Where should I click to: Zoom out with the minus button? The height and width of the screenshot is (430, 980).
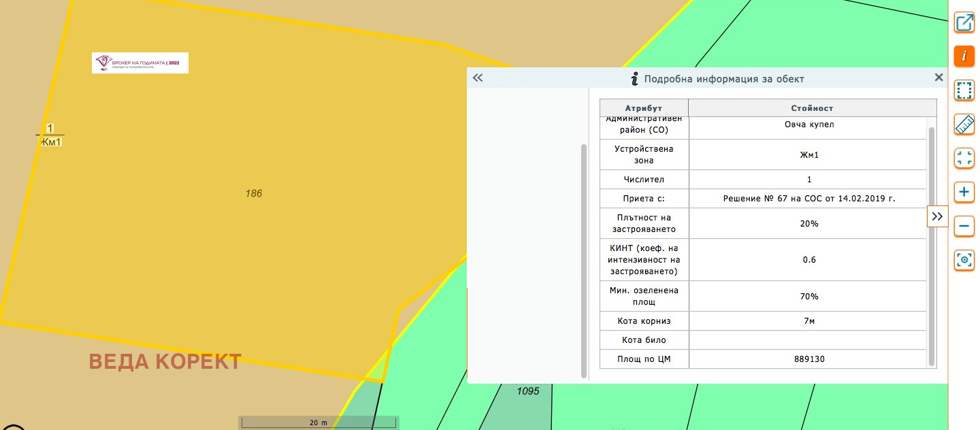[964, 226]
